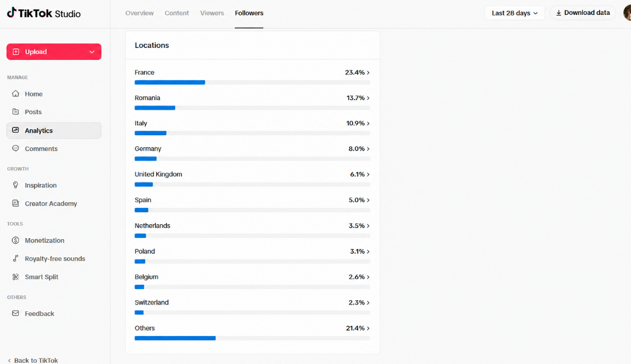
Task: Click the profile avatar at top right
Action: 627,13
